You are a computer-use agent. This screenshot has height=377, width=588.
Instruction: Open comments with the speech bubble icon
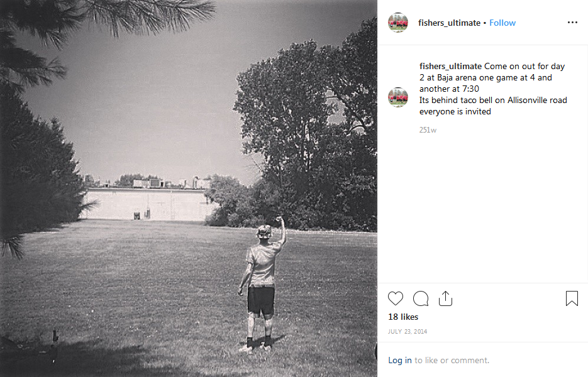pyautogui.click(x=421, y=298)
